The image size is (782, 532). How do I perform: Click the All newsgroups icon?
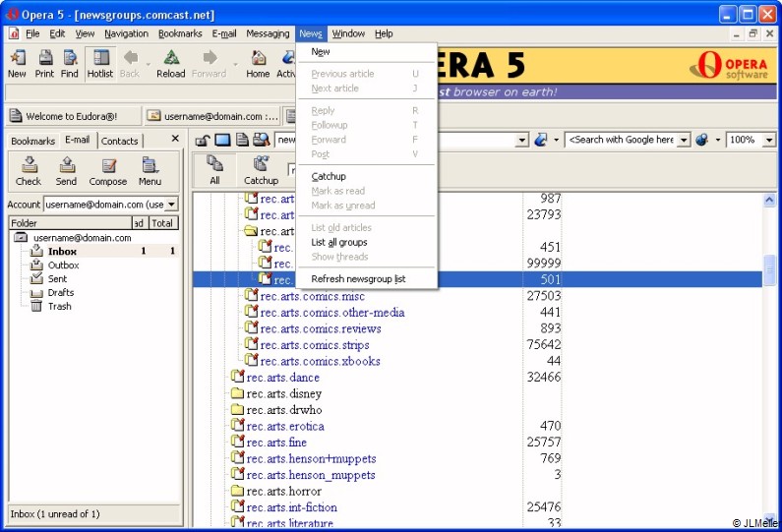(215, 163)
